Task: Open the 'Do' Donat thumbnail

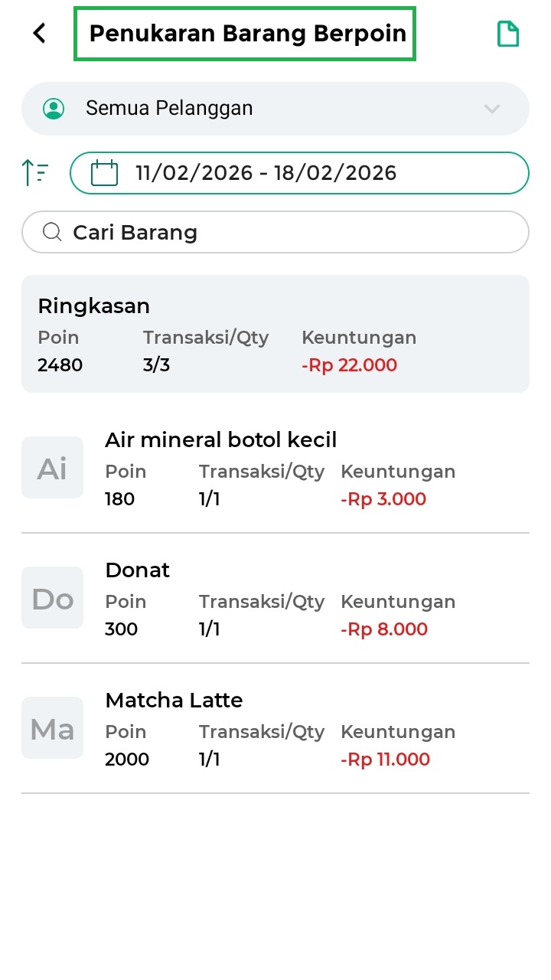Action: [x=52, y=598]
